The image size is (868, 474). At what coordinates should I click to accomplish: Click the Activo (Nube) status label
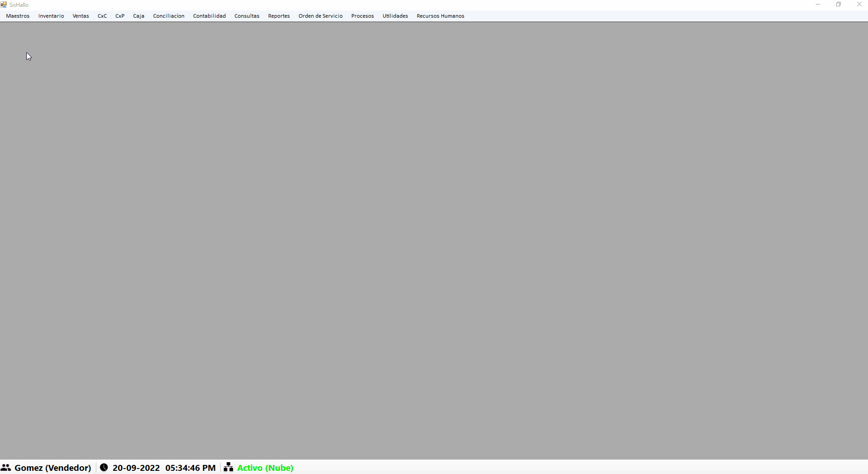click(265, 468)
